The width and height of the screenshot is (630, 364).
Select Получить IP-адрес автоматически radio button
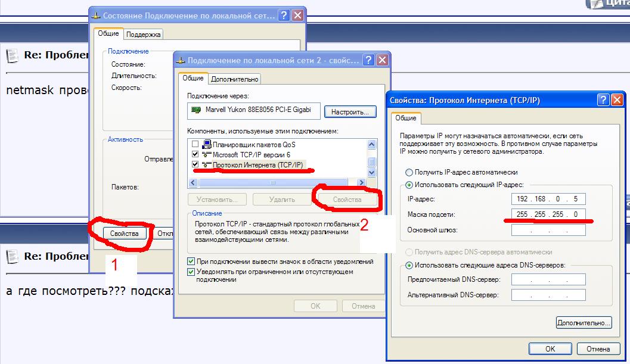(x=409, y=172)
